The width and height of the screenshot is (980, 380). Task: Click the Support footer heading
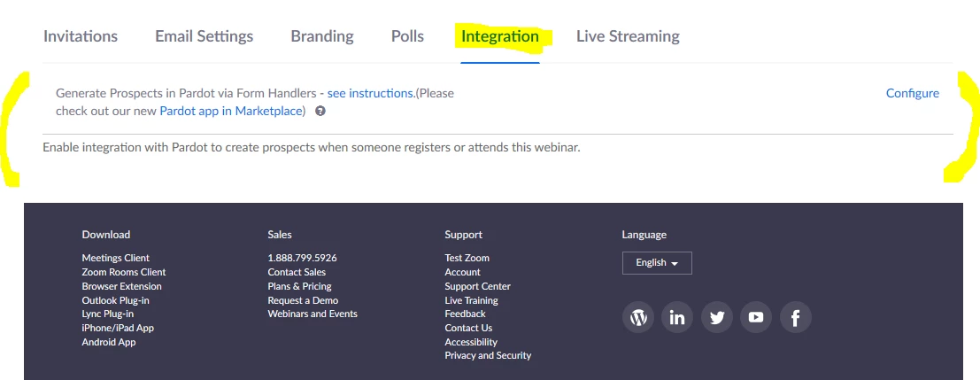(463, 235)
